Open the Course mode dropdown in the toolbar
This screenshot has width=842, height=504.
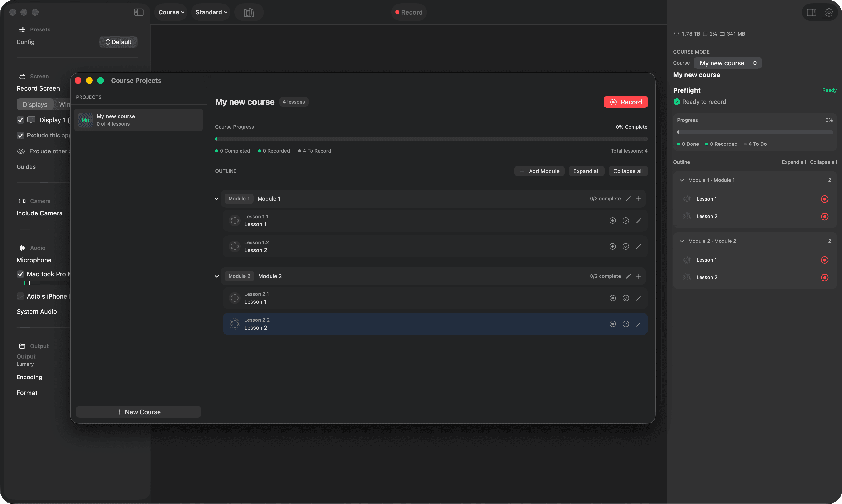(x=171, y=12)
